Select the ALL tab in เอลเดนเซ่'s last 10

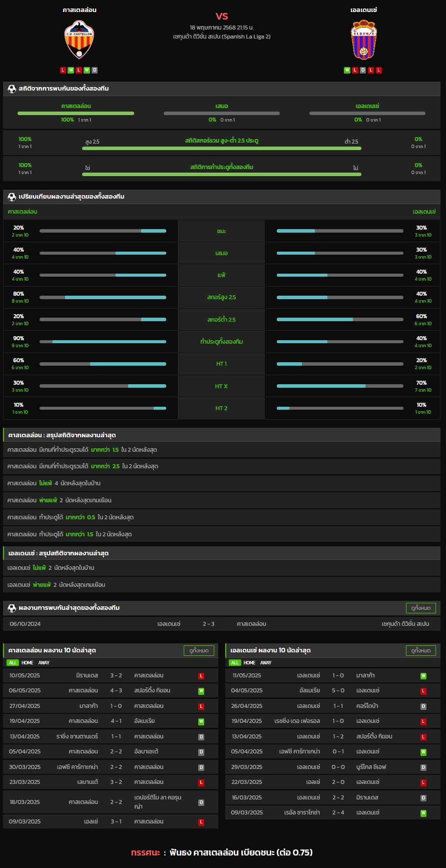click(x=235, y=663)
